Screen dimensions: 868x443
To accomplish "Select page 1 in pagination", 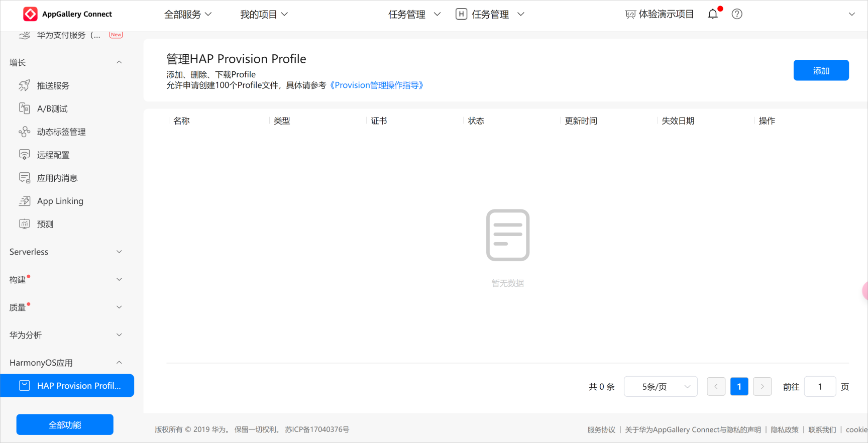I will pyautogui.click(x=739, y=386).
